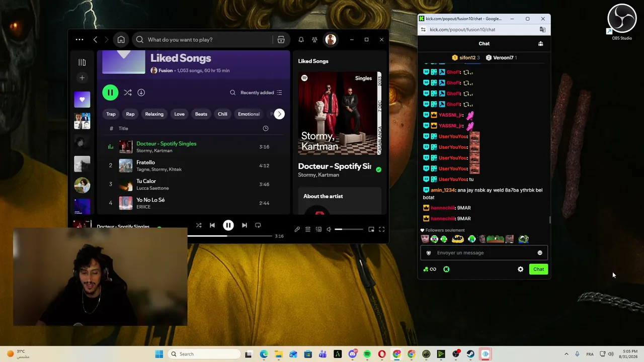Skip to the previous track
Image resolution: width=644 pixels, height=362 pixels.
(212, 225)
